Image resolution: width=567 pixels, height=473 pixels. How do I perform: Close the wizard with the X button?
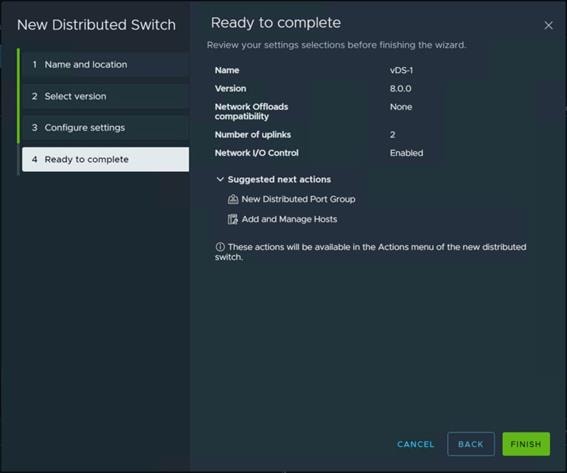coord(548,25)
